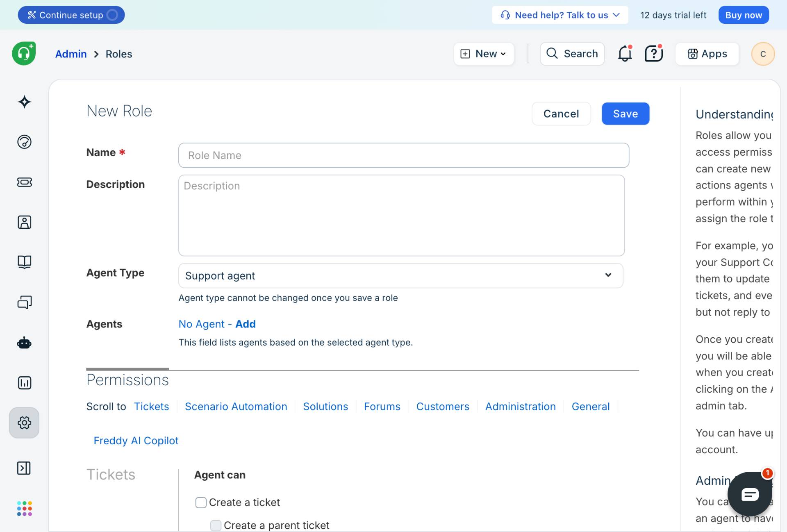Click the magnifier icon in Search
The image size is (787, 532).
[552, 53]
